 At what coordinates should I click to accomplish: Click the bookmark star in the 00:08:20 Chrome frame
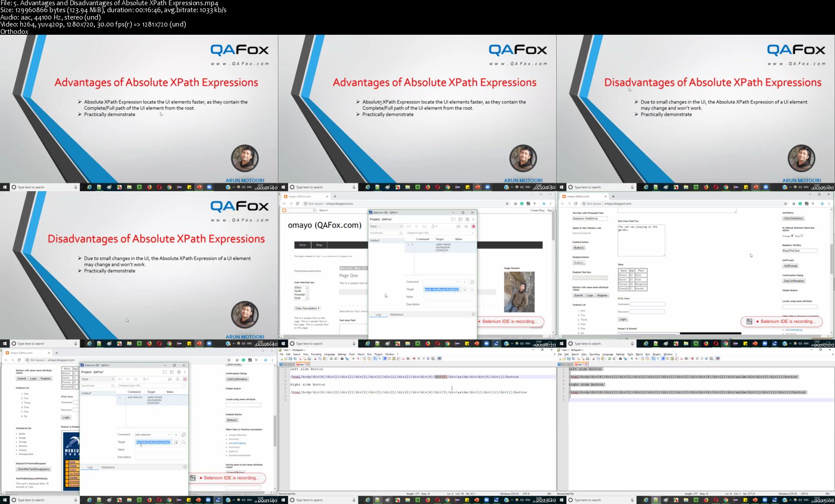pyautogui.click(x=507, y=203)
